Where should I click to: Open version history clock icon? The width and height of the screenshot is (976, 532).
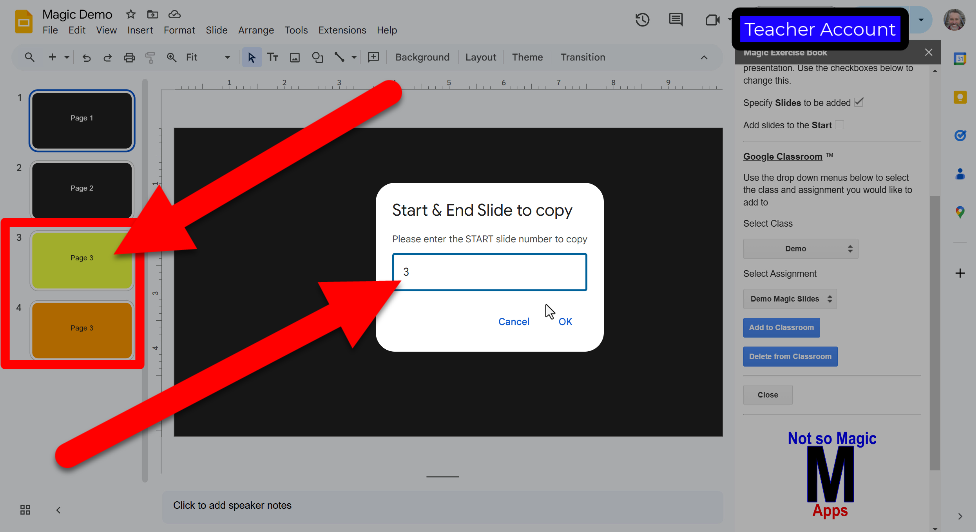click(x=642, y=20)
